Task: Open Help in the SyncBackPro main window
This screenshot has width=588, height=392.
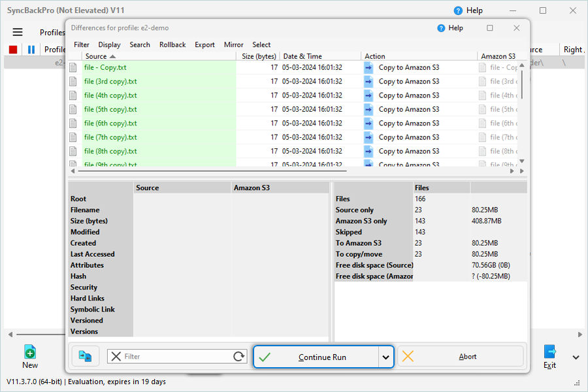Action: pos(468,10)
